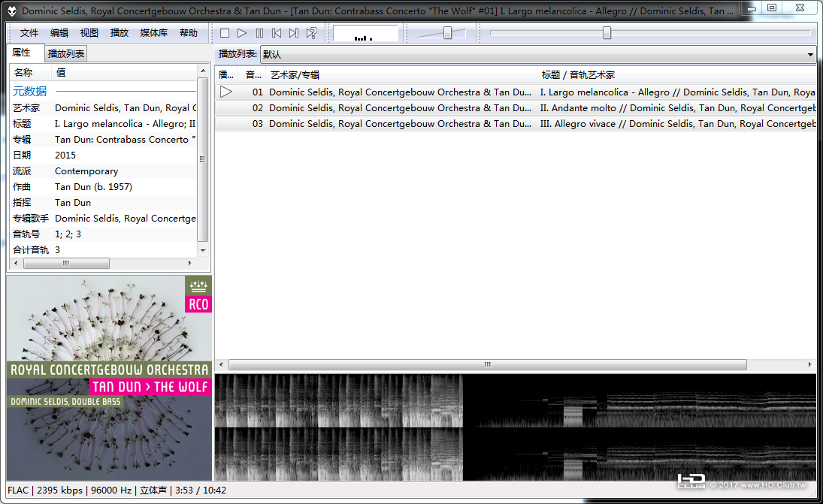The width and height of the screenshot is (823, 504).
Task: Click the Play button in toolbar
Action: [241, 33]
